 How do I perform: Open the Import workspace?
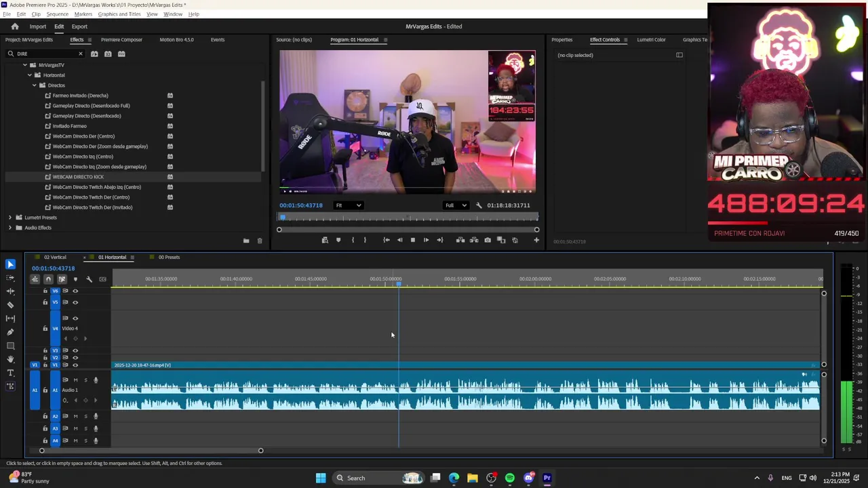pyautogui.click(x=37, y=26)
